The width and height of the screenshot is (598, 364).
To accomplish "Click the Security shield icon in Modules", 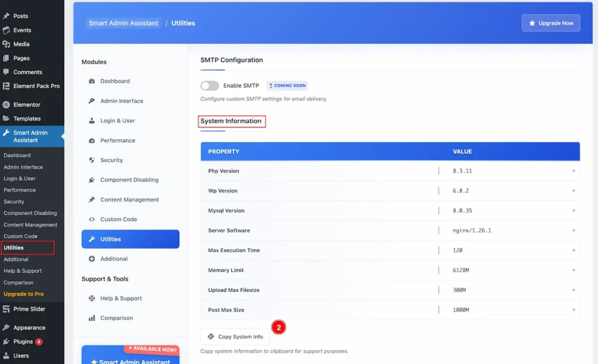I will point(92,160).
